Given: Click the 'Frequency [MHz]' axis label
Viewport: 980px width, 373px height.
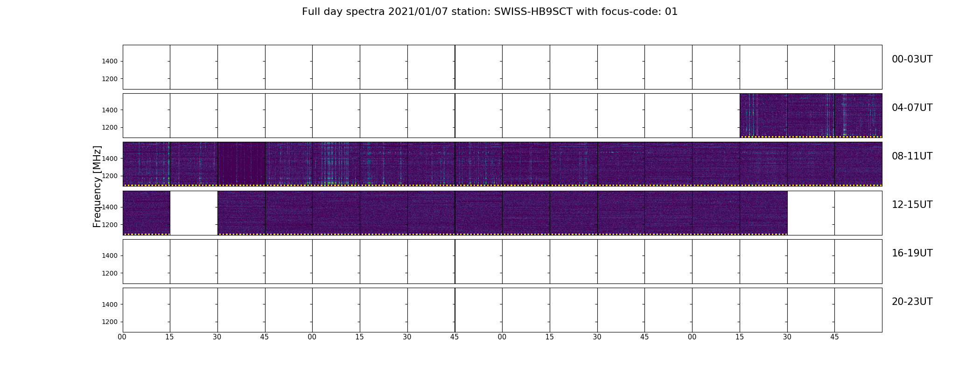Looking at the screenshot, I should pyautogui.click(x=97, y=186).
